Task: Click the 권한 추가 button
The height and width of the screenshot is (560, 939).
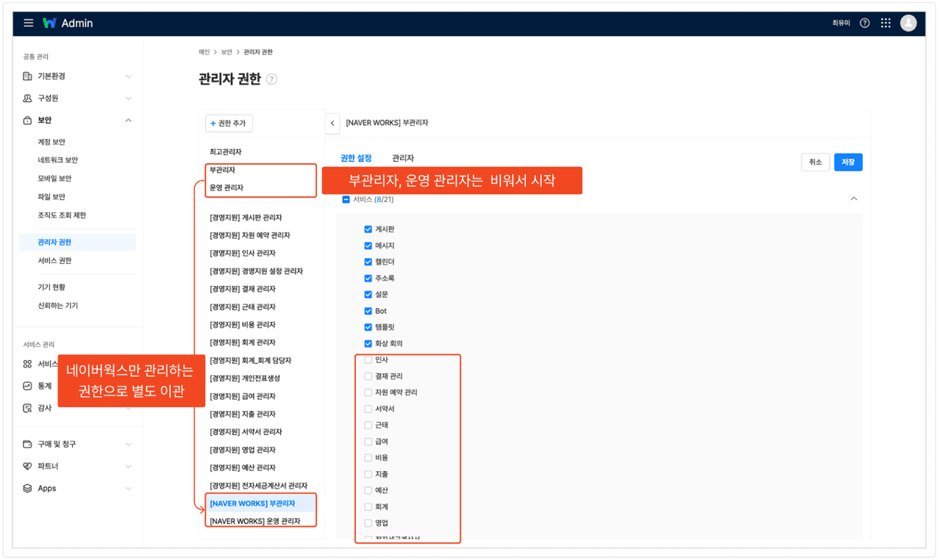Action: tap(229, 123)
